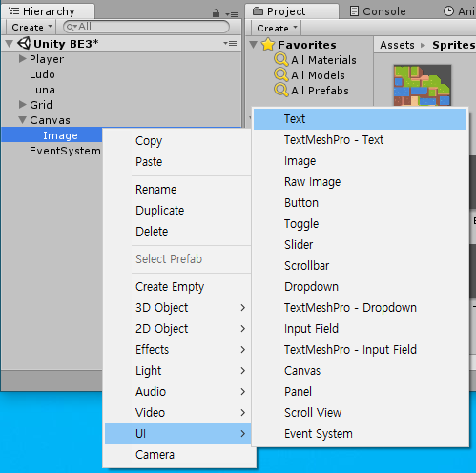The width and height of the screenshot is (476, 473).
Task: Create a UI Image element from the submenu
Action: (360, 161)
